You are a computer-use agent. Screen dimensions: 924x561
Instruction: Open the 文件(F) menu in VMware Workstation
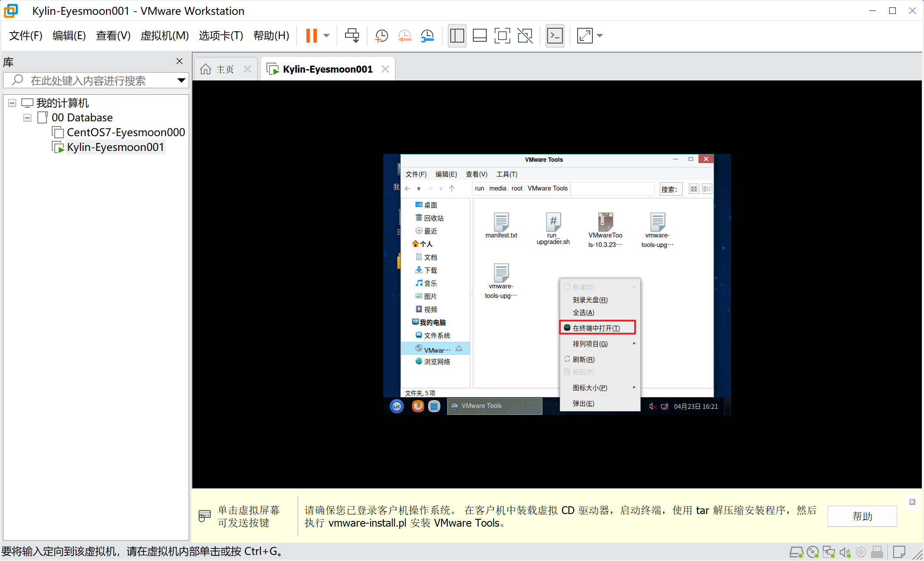pos(26,36)
